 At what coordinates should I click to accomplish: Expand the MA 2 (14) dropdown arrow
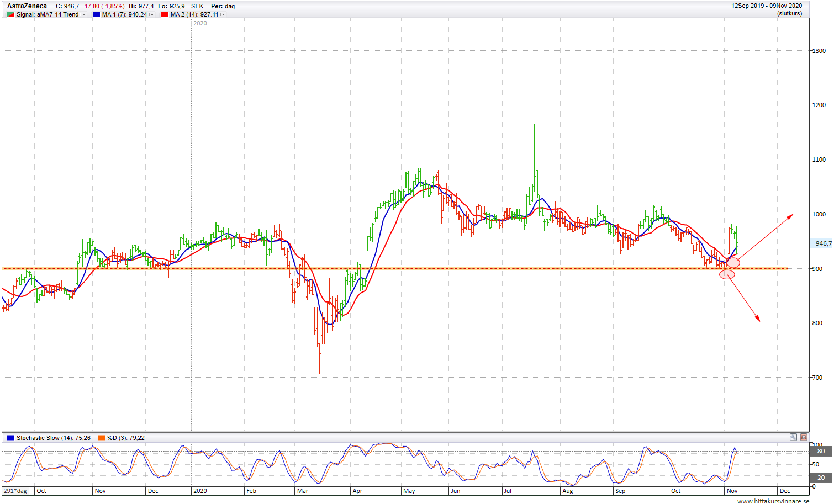(x=223, y=15)
